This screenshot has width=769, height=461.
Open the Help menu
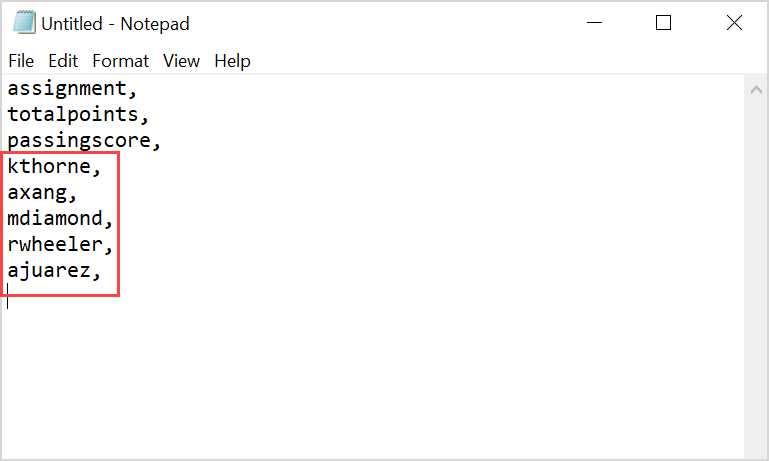(232, 61)
